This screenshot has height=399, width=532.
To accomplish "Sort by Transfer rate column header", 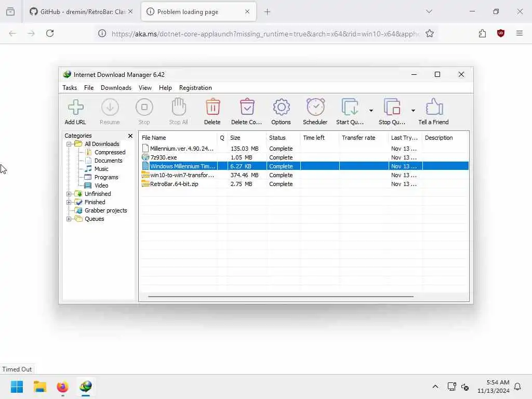I will click(x=363, y=138).
